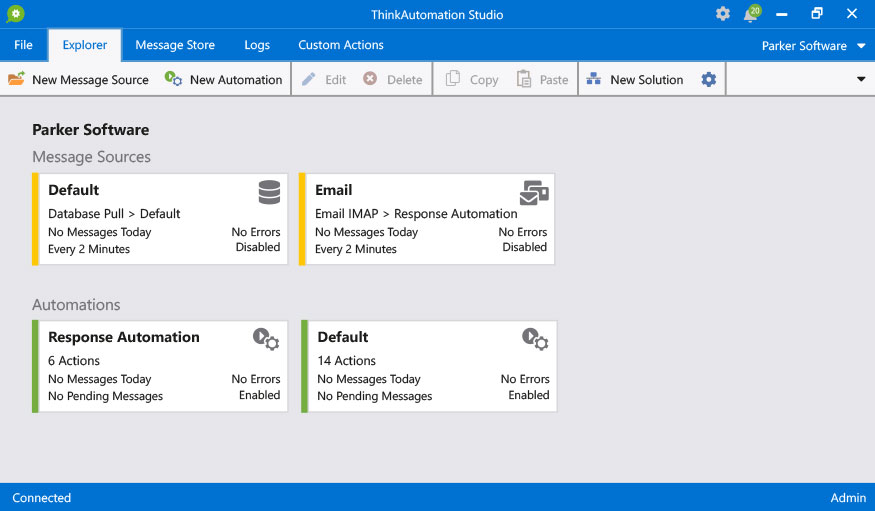This screenshot has height=511, width=875.
Task: Click '14 Actions' text
Action: 347,361
